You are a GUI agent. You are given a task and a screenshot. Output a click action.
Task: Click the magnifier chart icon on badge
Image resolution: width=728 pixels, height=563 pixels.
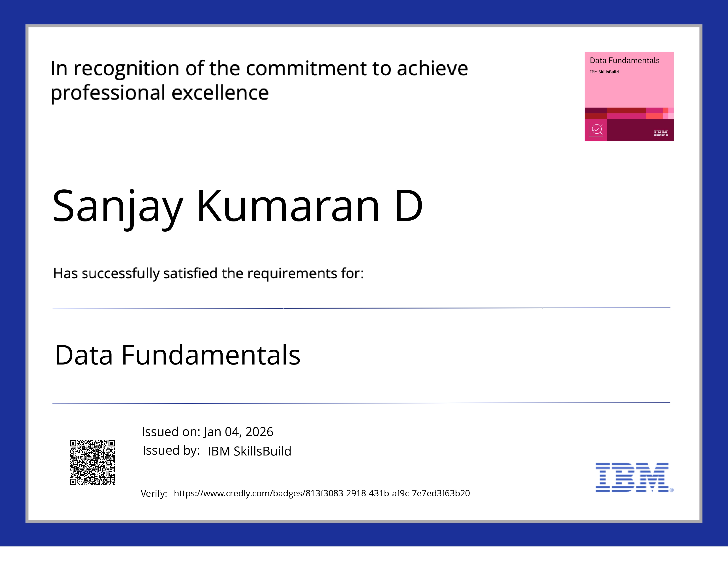pos(596,130)
